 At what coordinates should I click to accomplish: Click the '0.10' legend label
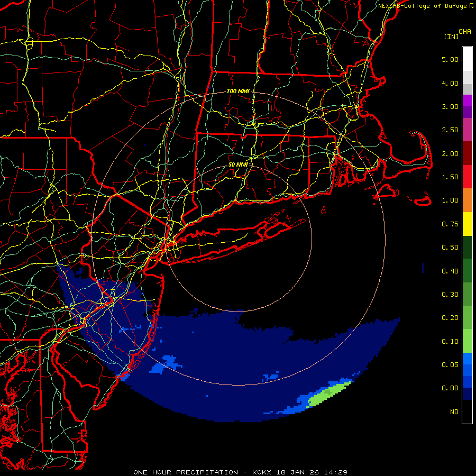(450, 342)
